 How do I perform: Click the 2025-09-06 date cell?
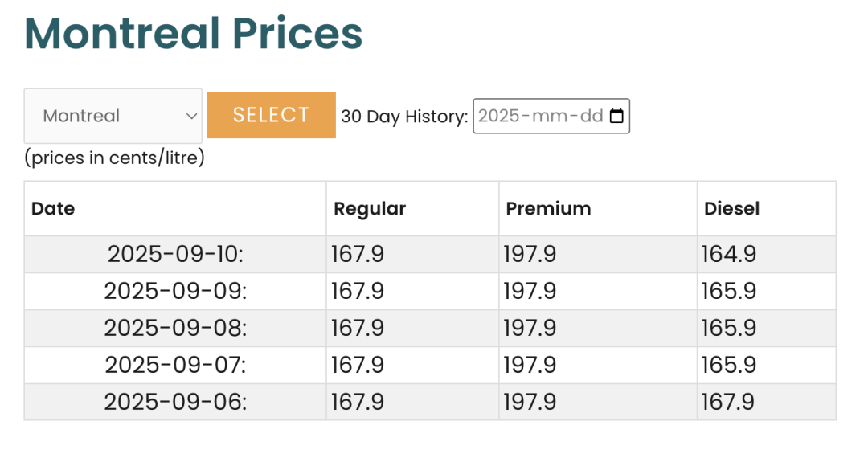pyautogui.click(x=175, y=402)
